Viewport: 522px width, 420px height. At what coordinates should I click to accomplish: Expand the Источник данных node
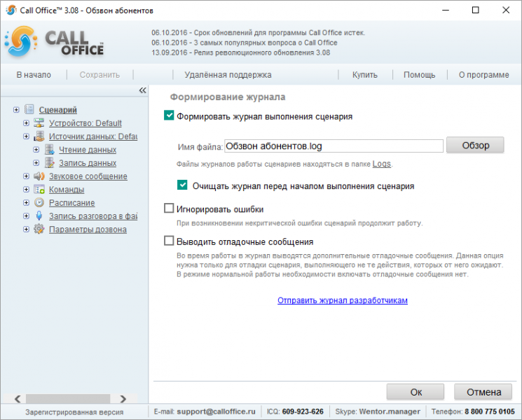pos(26,136)
